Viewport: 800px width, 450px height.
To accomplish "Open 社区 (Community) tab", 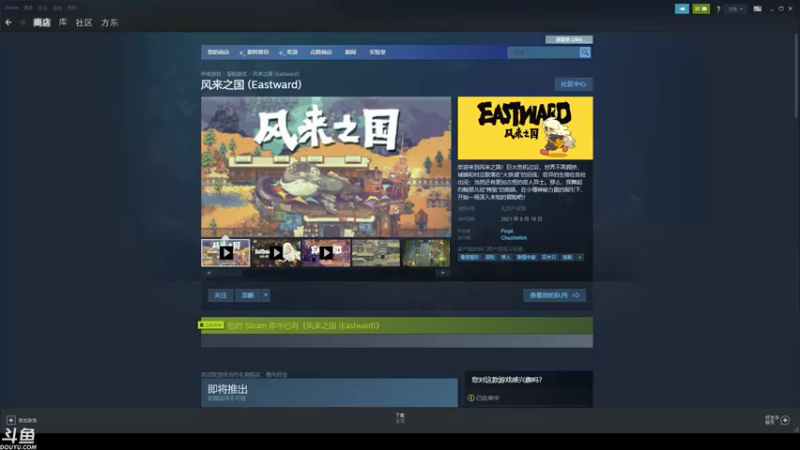I will point(84,22).
